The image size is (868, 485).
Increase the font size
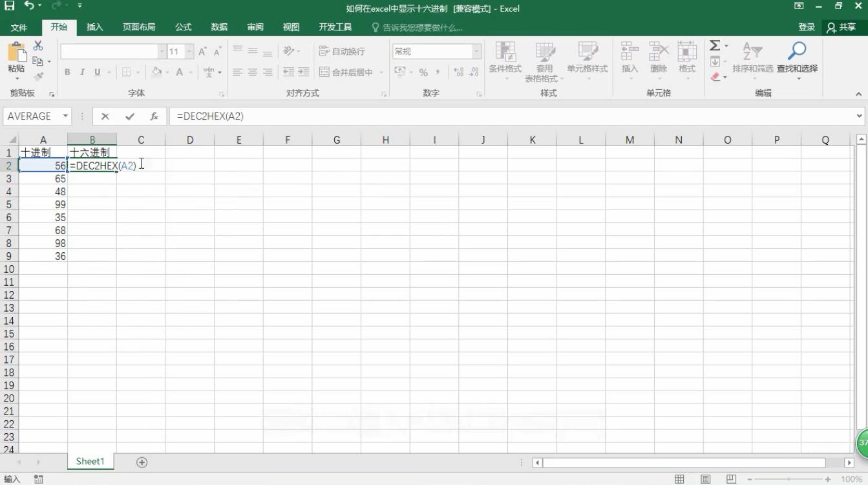[202, 51]
